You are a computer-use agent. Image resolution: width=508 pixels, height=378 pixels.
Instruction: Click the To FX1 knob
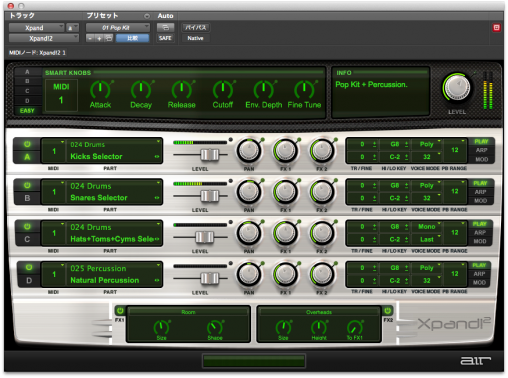[355, 327]
